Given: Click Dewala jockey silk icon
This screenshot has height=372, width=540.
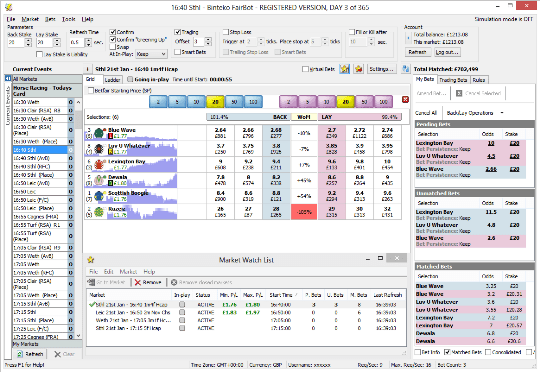Looking at the screenshot, I should tap(99, 180).
